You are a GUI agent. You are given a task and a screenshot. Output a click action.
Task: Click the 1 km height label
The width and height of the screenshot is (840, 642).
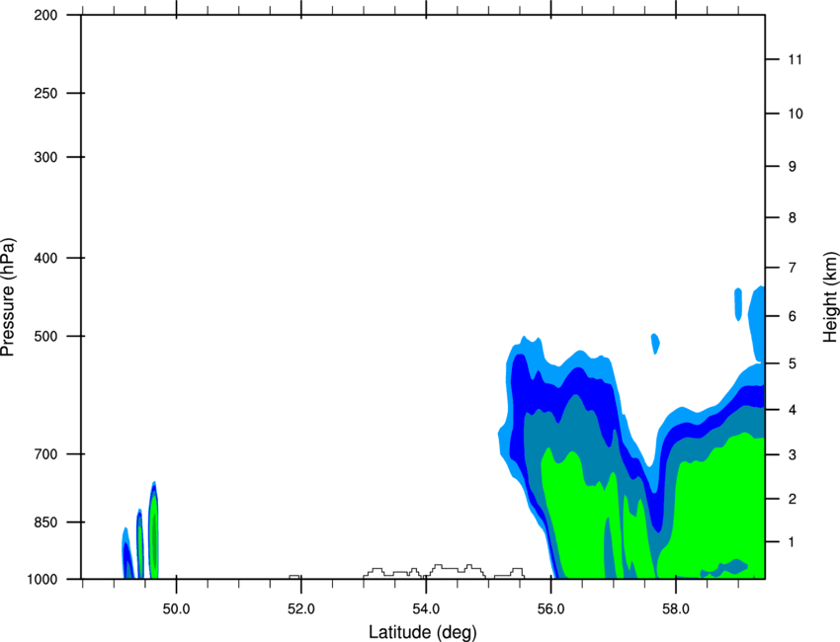793,542
